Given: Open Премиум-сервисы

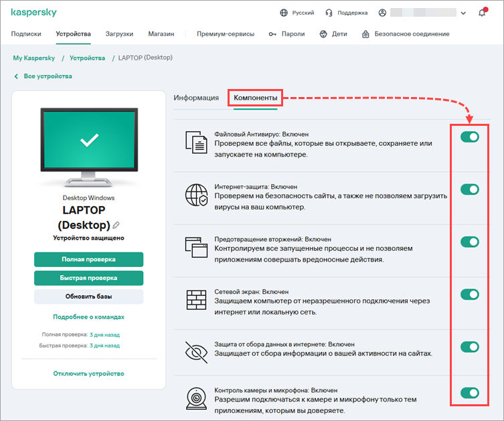Looking at the screenshot, I should 226,33.
